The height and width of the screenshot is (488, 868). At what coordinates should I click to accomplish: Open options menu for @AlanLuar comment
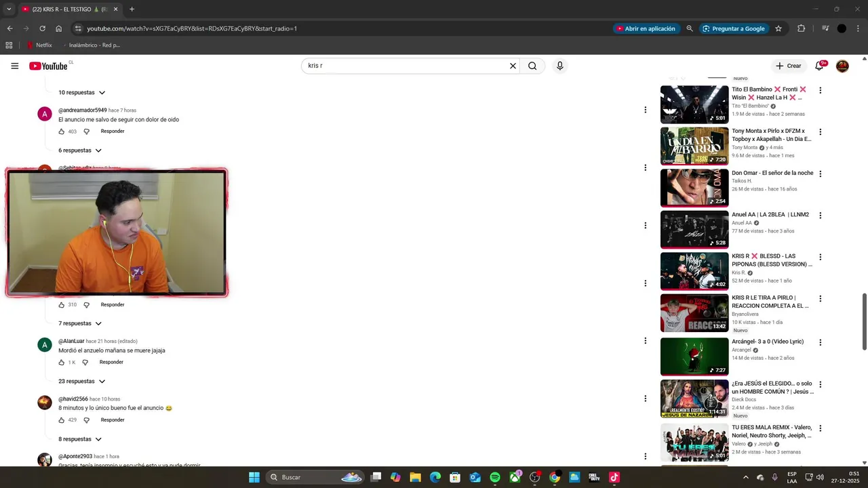[645, 341]
